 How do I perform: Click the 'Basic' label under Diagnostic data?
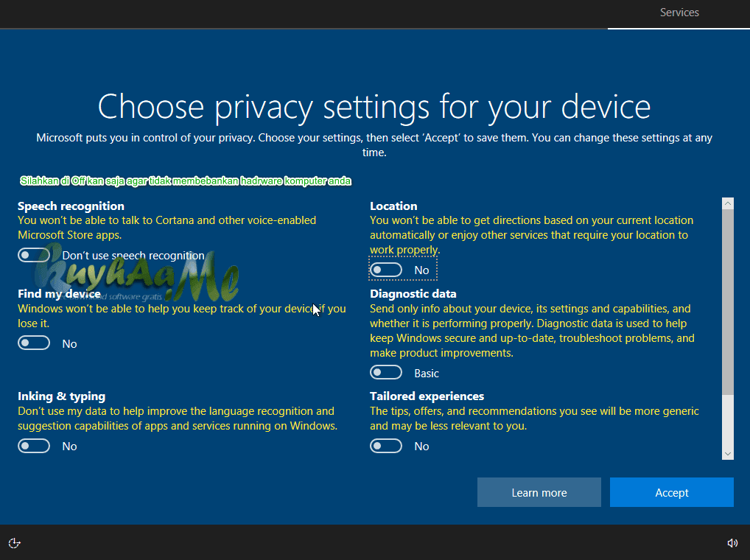[x=426, y=373]
